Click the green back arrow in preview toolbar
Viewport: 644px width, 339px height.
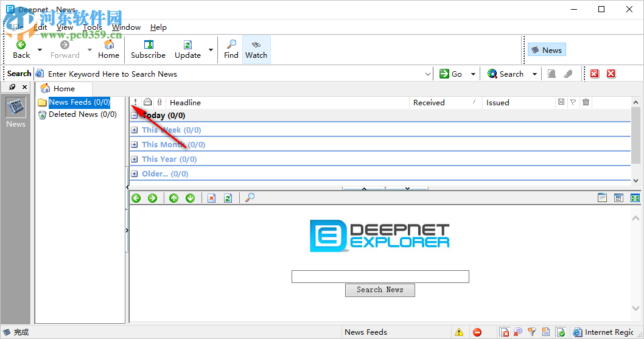(x=136, y=198)
